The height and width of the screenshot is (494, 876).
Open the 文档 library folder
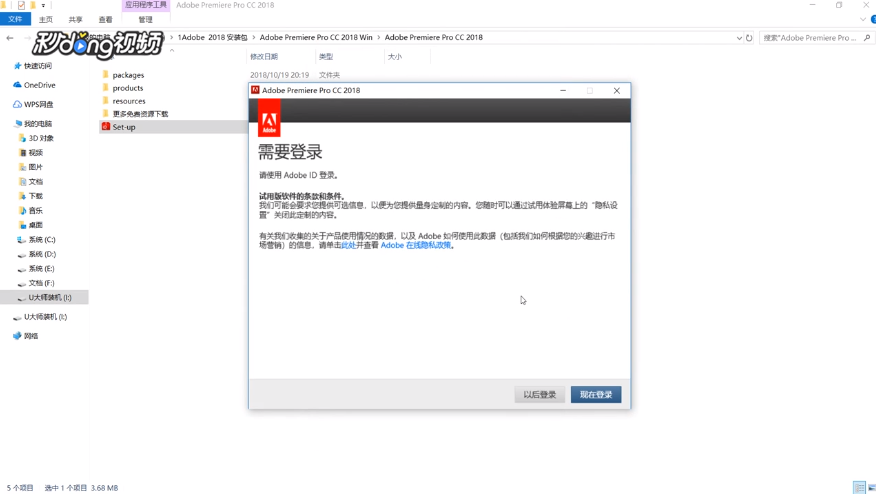tap(35, 182)
